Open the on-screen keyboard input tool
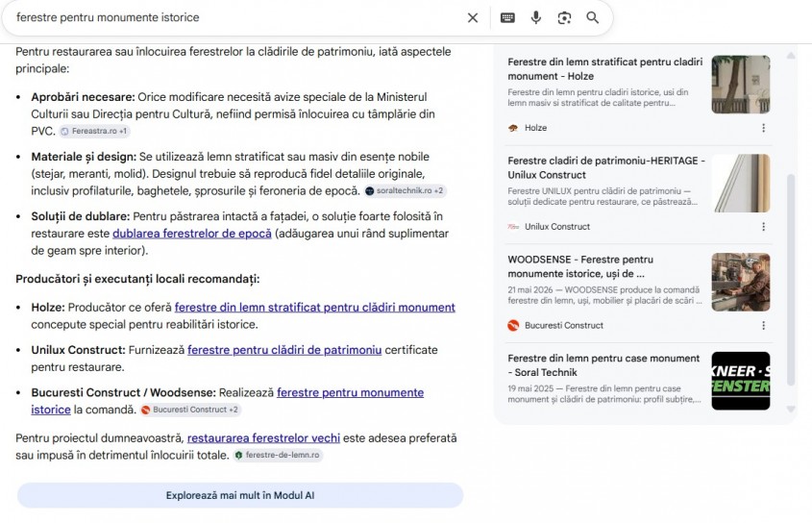The width and height of the screenshot is (812, 523). click(507, 17)
